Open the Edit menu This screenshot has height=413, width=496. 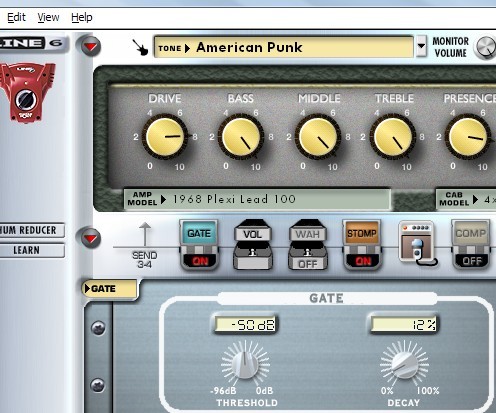[x=16, y=17]
